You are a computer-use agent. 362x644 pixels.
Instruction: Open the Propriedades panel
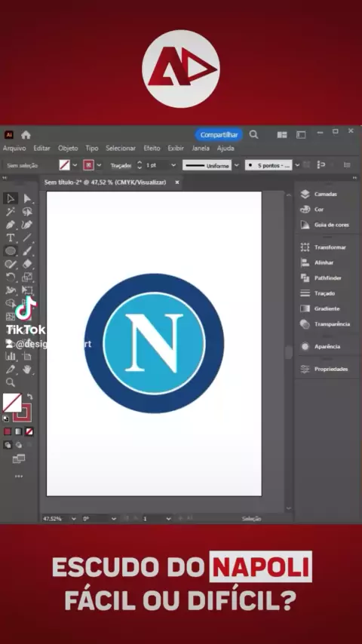[330, 369]
